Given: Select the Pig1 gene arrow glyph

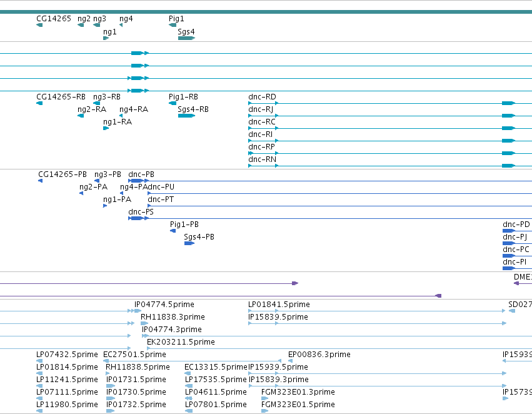Looking at the screenshot, I should pyautogui.click(x=173, y=25).
